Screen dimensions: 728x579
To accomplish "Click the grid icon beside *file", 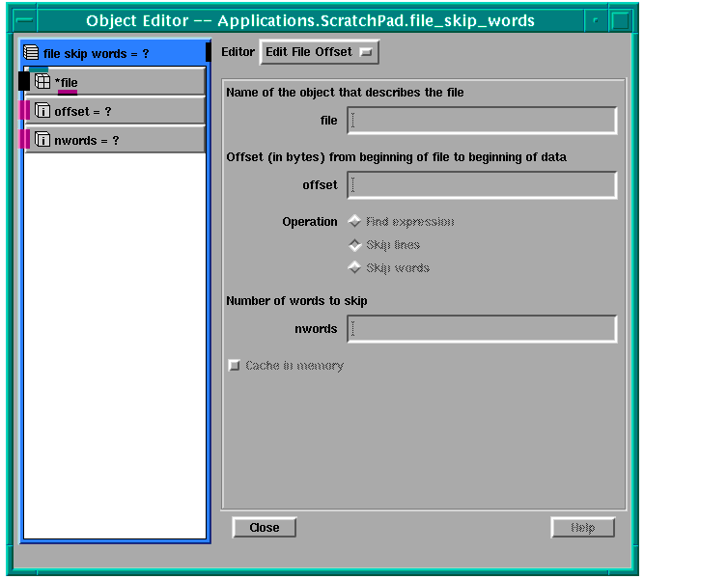I will pos(42,82).
